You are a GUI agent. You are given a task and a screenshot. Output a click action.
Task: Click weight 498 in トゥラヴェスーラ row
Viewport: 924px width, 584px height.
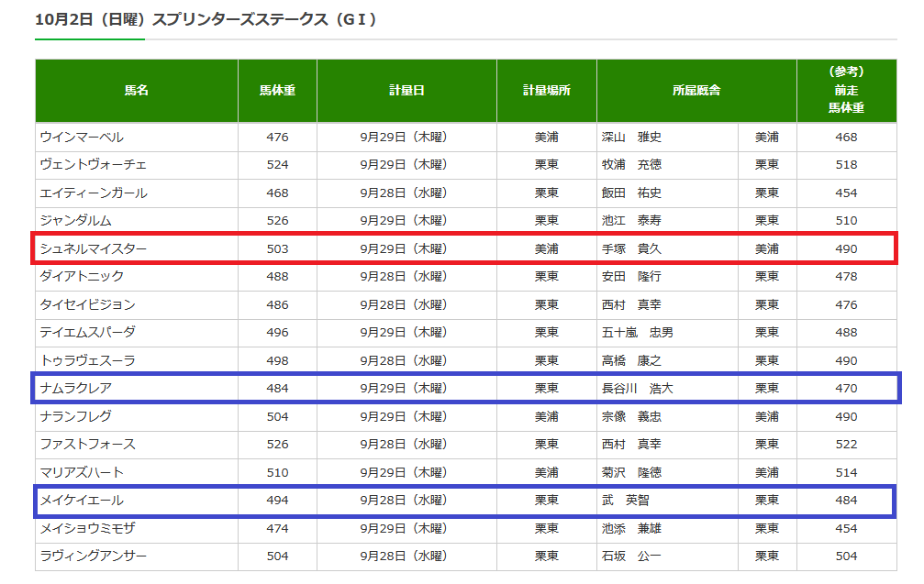point(277,361)
